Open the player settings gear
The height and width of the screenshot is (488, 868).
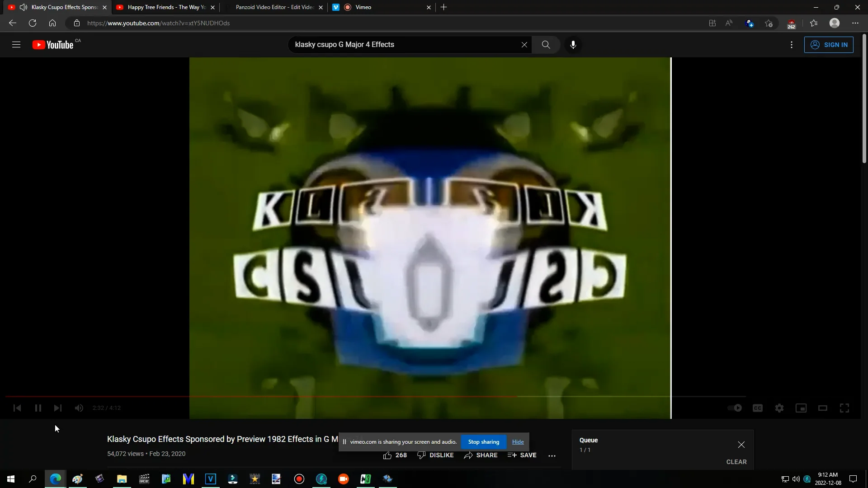[779, 408]
